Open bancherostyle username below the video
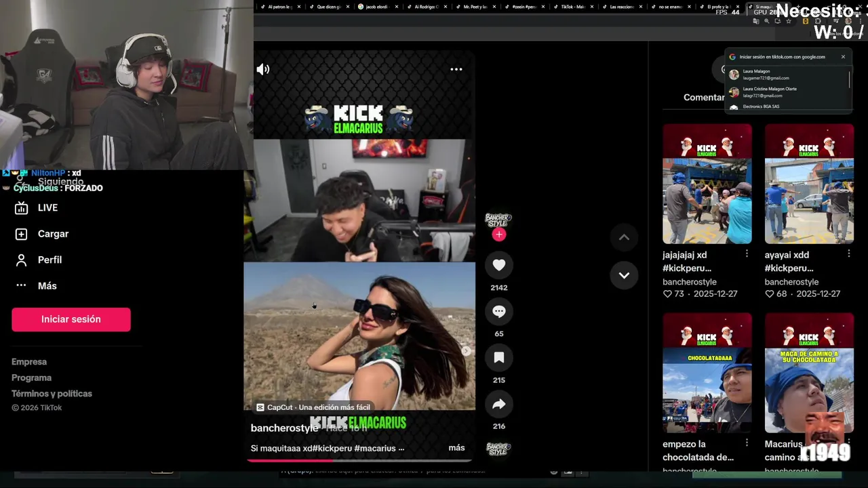Viewport: 868px width, 488px height. [x=284, y=428]
